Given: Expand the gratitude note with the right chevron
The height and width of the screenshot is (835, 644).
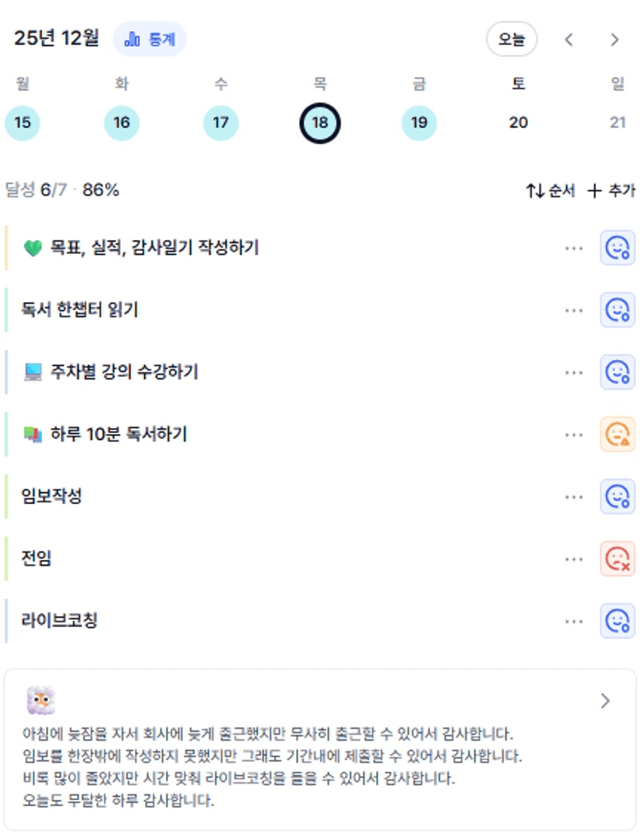Looking at the screenshot, I should coord(606,701).
